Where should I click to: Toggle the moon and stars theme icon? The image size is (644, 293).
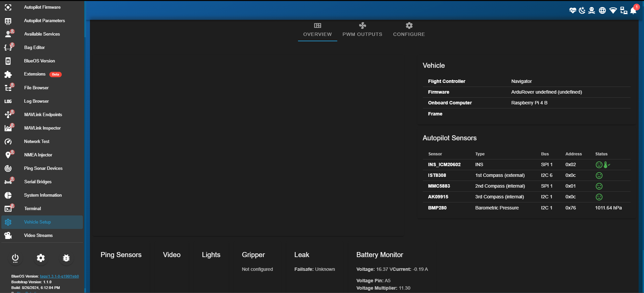pyautogui.click(x=582, y=10)
